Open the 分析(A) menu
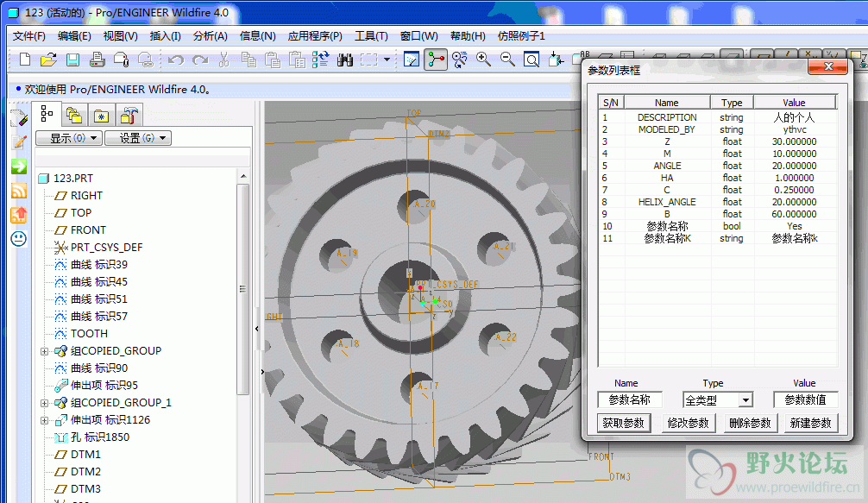Image resolution: width=868 pixels, height=503 pixels. (211, 36)
